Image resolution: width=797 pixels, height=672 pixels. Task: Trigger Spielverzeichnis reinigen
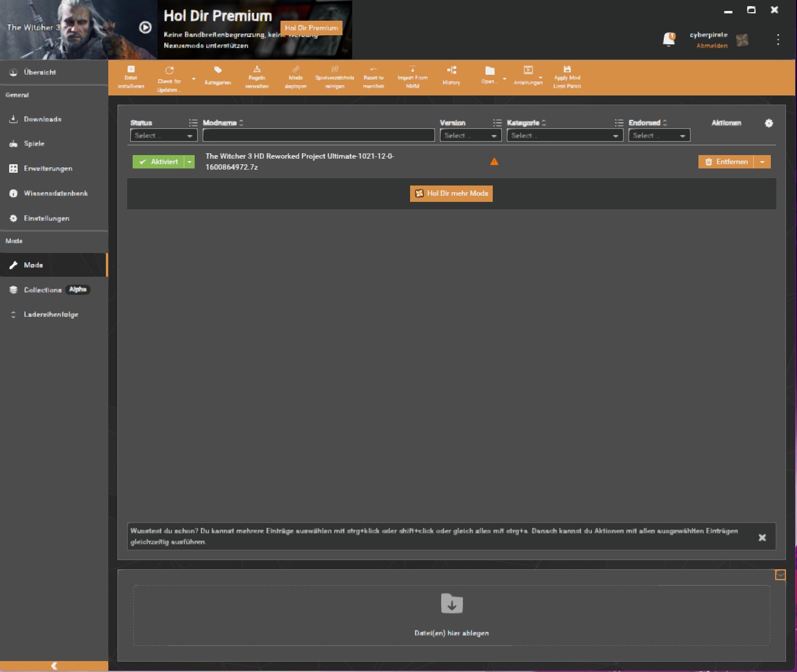(x=335, y=76)
